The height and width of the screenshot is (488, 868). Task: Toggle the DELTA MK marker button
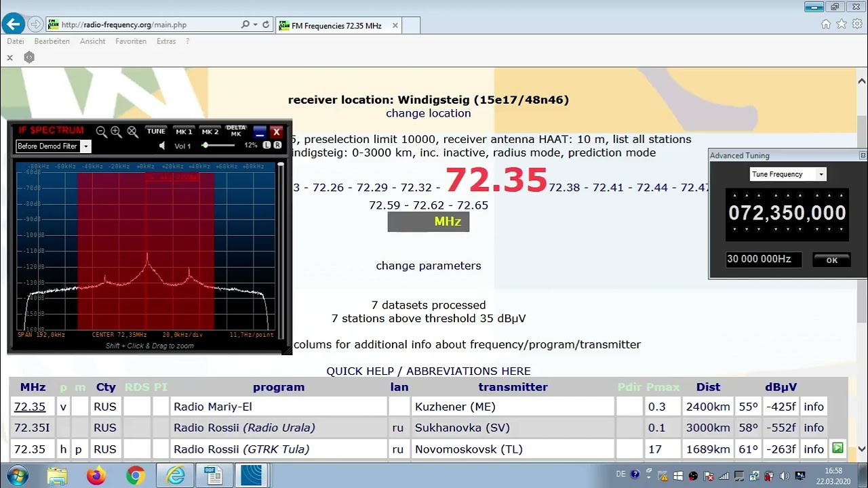tap(236, 131)
